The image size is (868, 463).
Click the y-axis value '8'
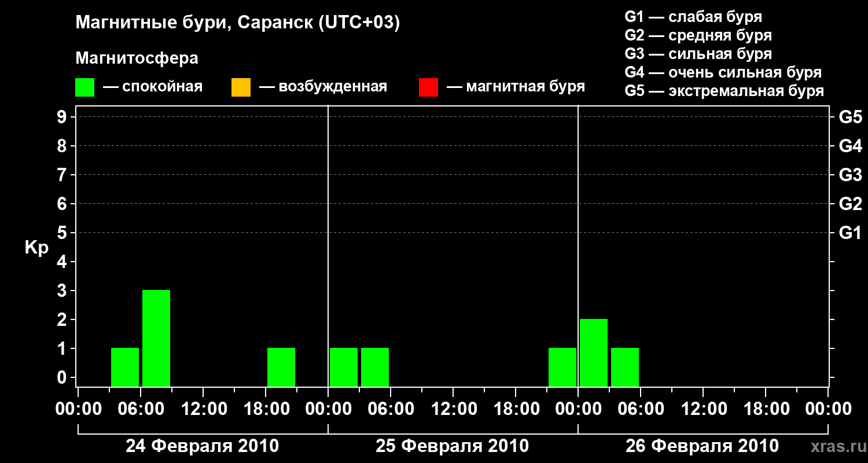63,146
